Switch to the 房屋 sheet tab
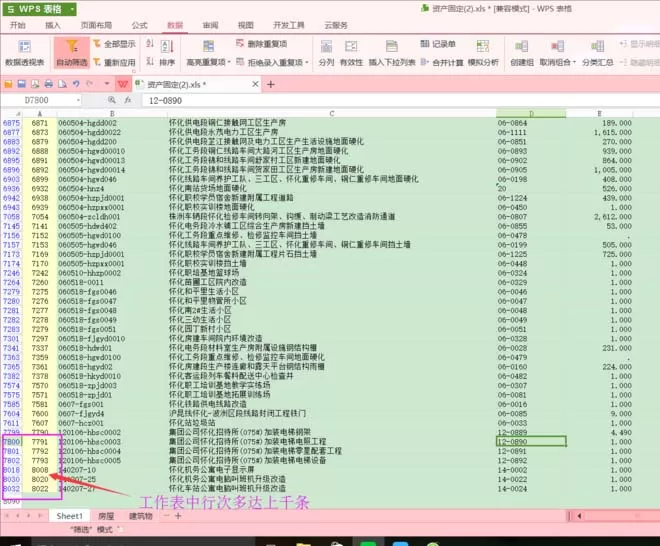The image size is (660, 546). 106,516
